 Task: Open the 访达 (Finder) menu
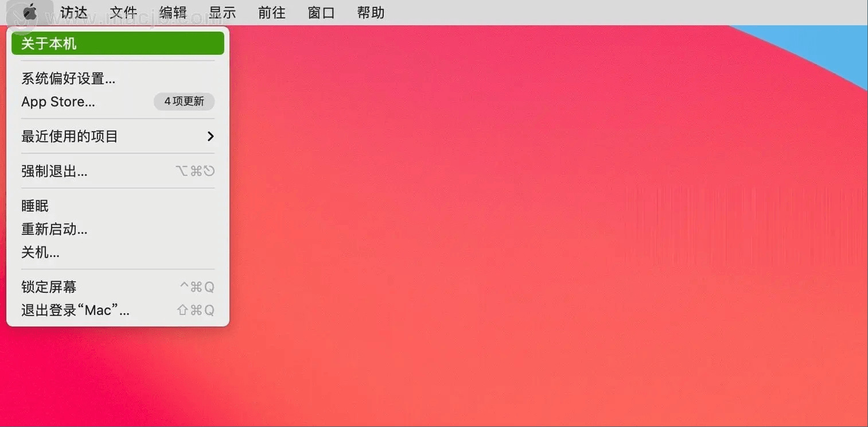(73, 12)
